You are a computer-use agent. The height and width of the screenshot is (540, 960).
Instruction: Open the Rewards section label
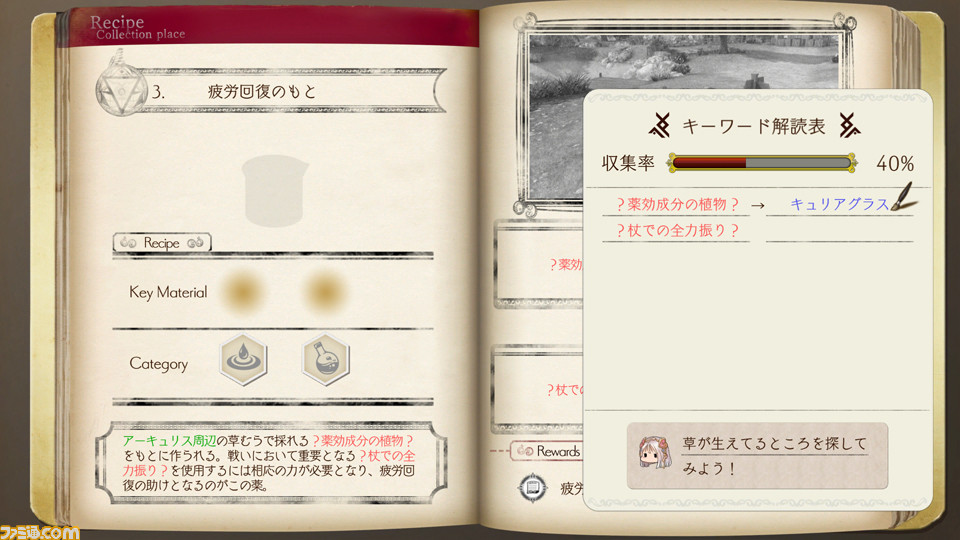click(548, 451)
